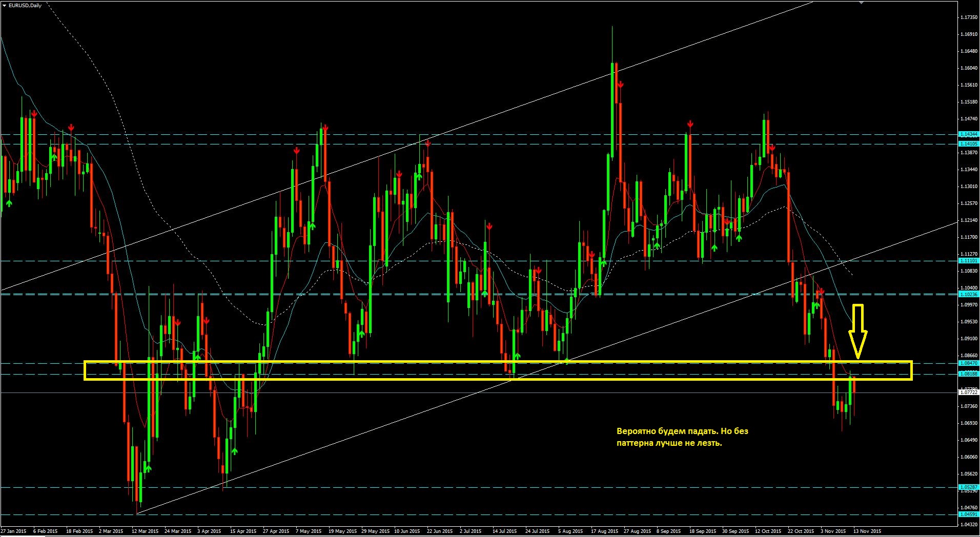The width and height of the screenshot is (980, 537).
Task: Select the cyan 1.10236 level label
Action: (x=968, y=295)
